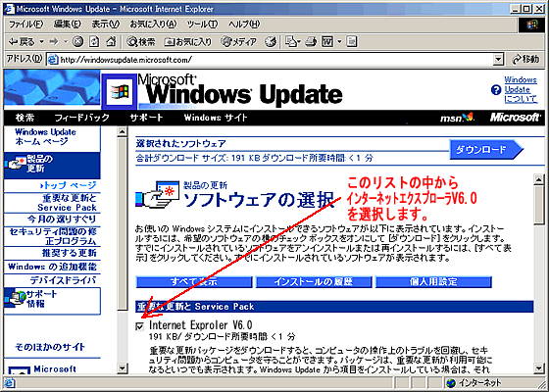Open the ツール(T) menu
Screen dimensions: 549x392
(x=202, y=24)
